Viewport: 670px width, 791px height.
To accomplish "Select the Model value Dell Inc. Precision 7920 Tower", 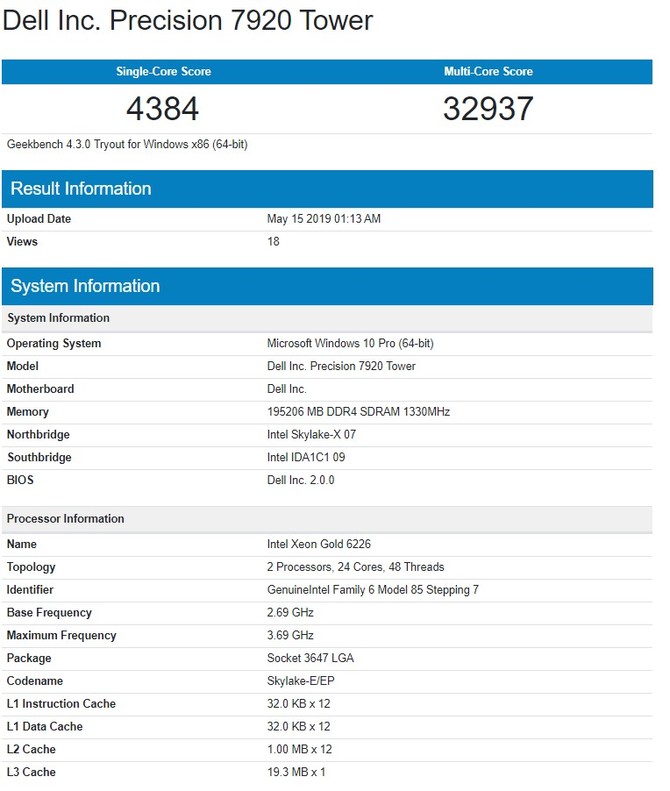I will coord(341,366).
